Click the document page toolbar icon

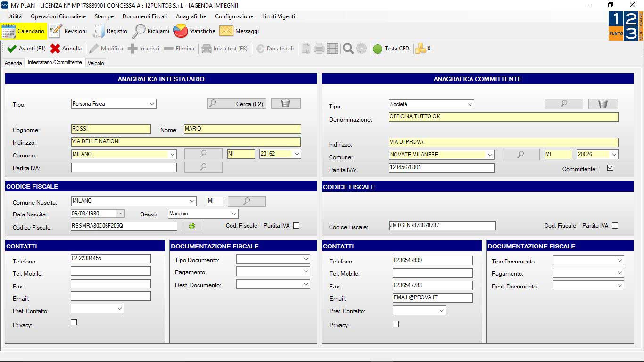306,49
